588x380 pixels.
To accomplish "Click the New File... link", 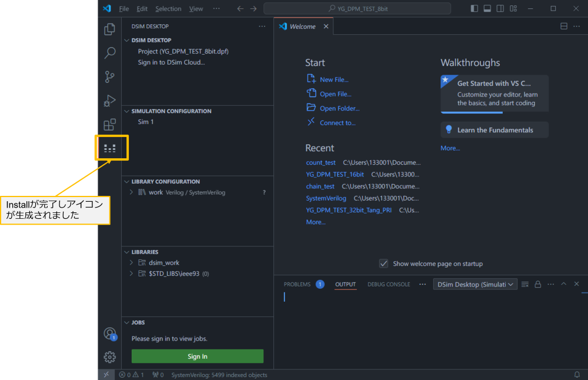I will 334,79.
